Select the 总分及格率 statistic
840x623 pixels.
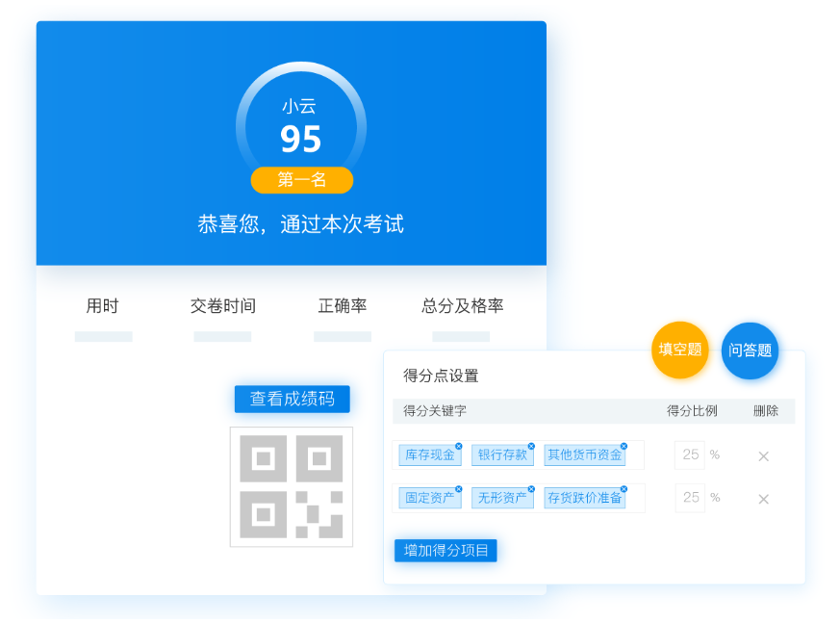(x=462, y=306)
